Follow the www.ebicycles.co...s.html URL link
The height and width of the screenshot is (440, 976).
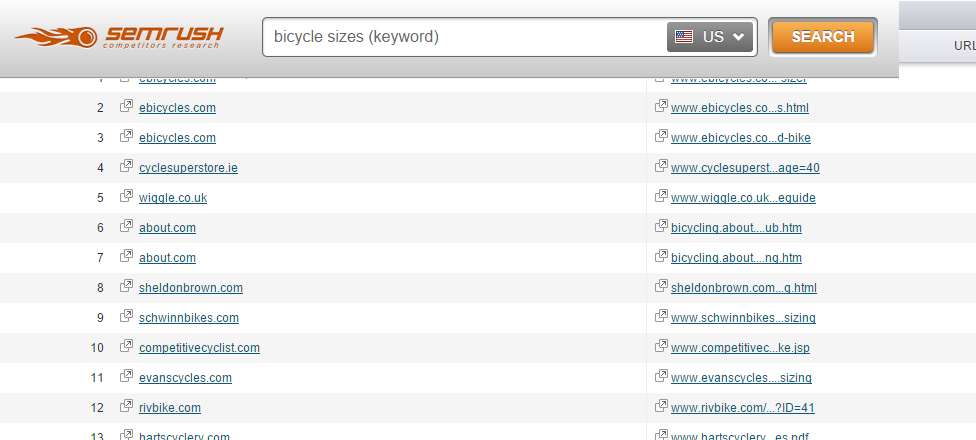pyautogui.click(x=740, y=108)
